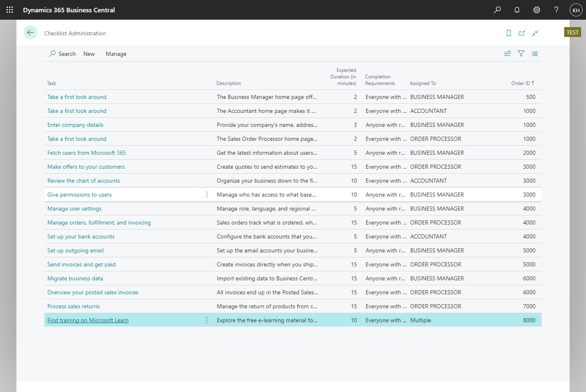Open Manage orders, fulfillment, and invoicing task
Viewport: 586px width, 392px height.
pyautogui.click(x=99, y=222)
